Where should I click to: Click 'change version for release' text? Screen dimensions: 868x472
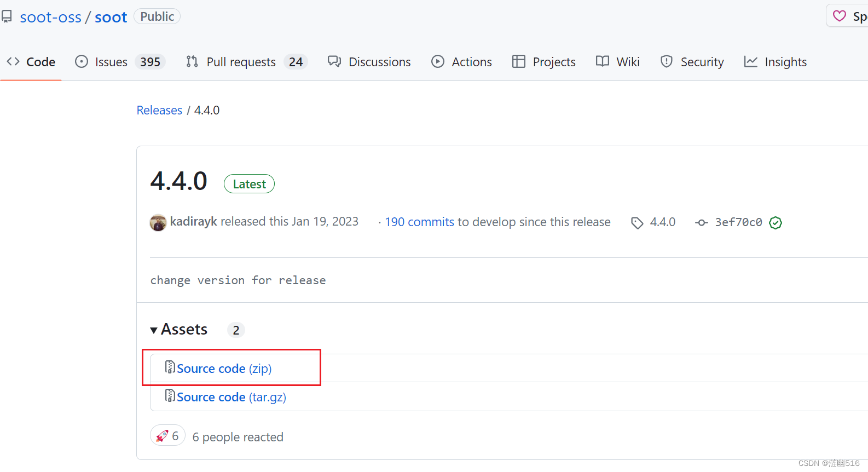238,280
